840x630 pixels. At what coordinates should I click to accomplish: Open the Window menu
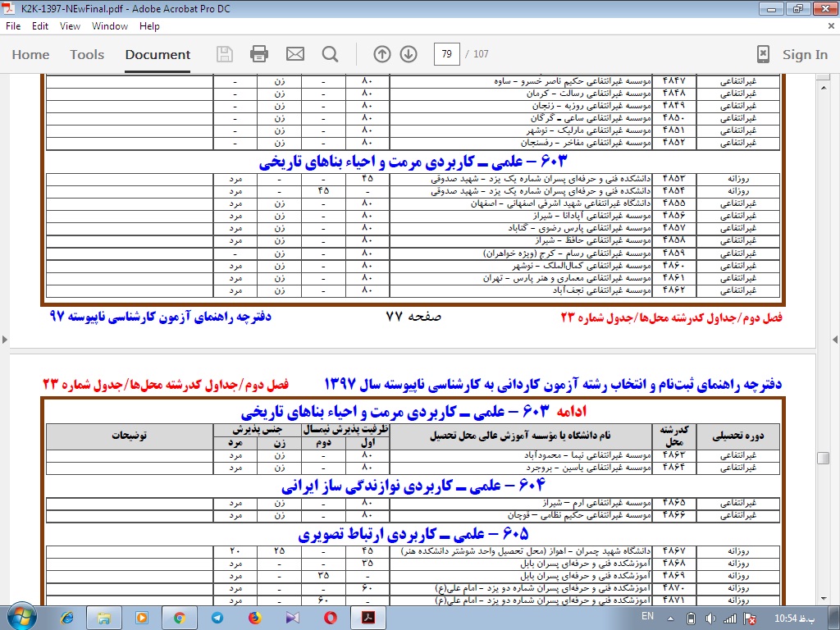[x=110, y=26]
